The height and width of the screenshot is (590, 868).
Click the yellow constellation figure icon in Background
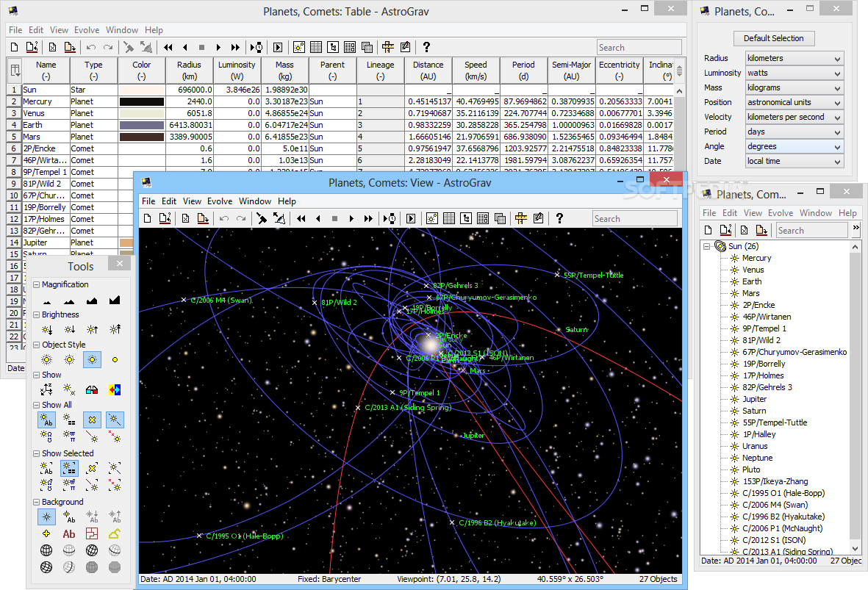pyautogui.click(x=115, y=534)
